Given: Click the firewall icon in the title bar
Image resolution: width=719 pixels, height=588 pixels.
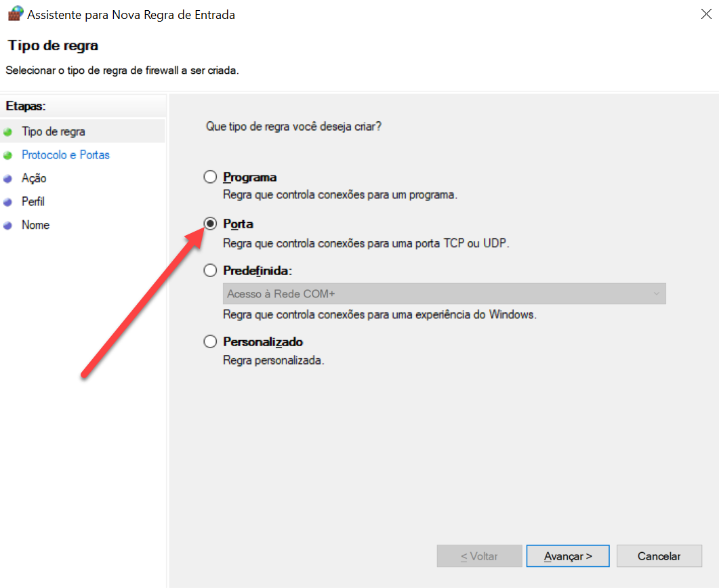Looking at the screenshot, I should [x=14, y=14].
